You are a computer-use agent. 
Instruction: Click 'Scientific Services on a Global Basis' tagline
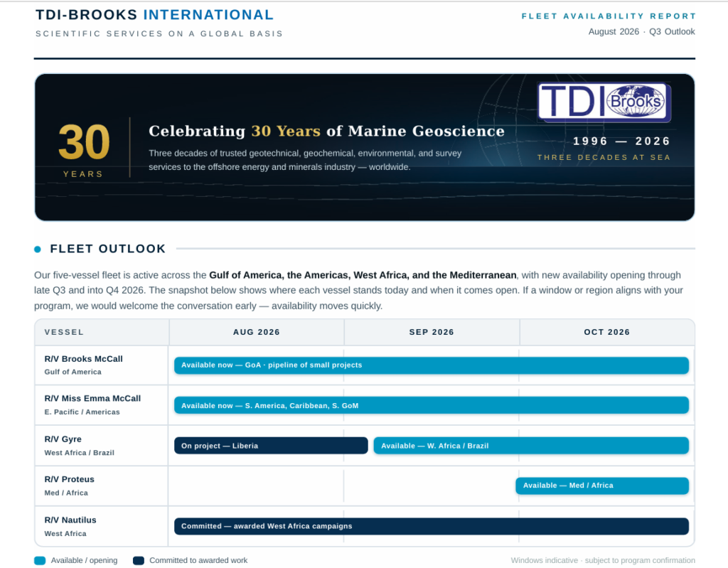159,34
